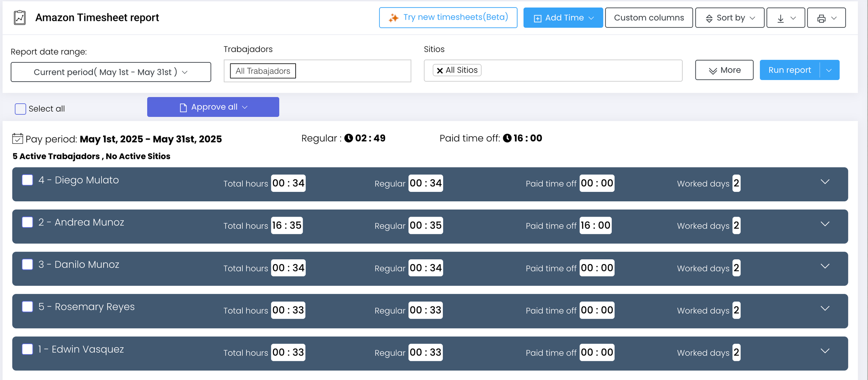Click the Run report button
The width and height of the screenshot is (868, 380).
[x=789, y=70]
